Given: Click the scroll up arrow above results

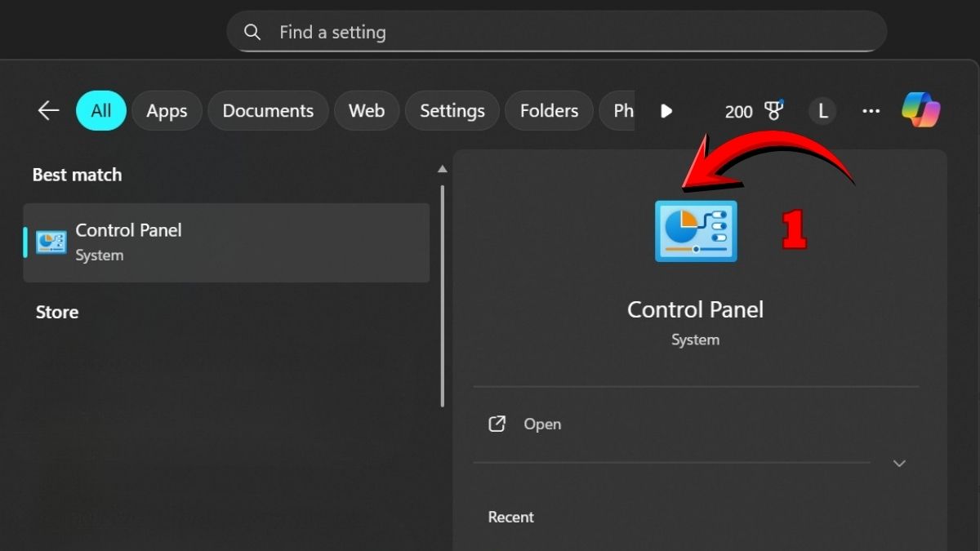Looking at the screenshot, I should click(443, 169).
